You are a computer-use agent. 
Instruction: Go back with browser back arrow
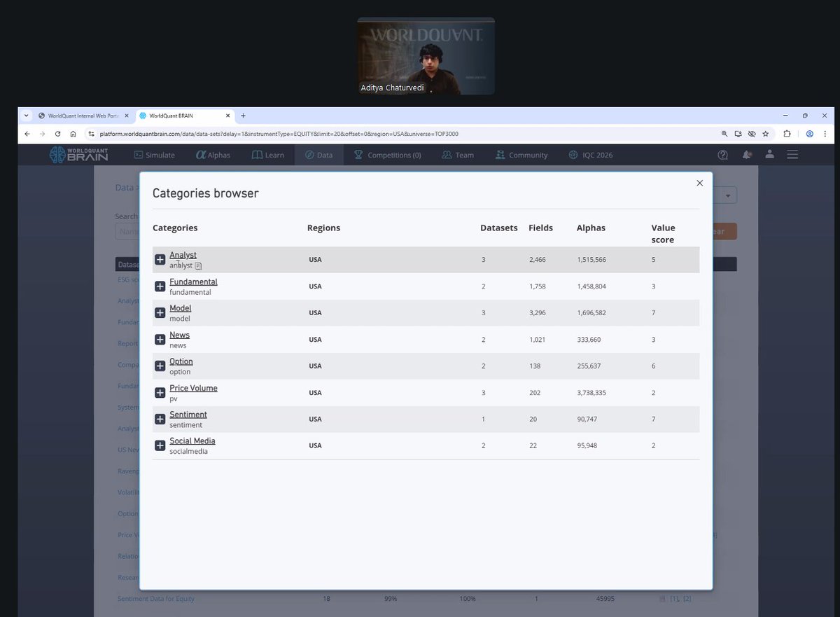(27, 133)
